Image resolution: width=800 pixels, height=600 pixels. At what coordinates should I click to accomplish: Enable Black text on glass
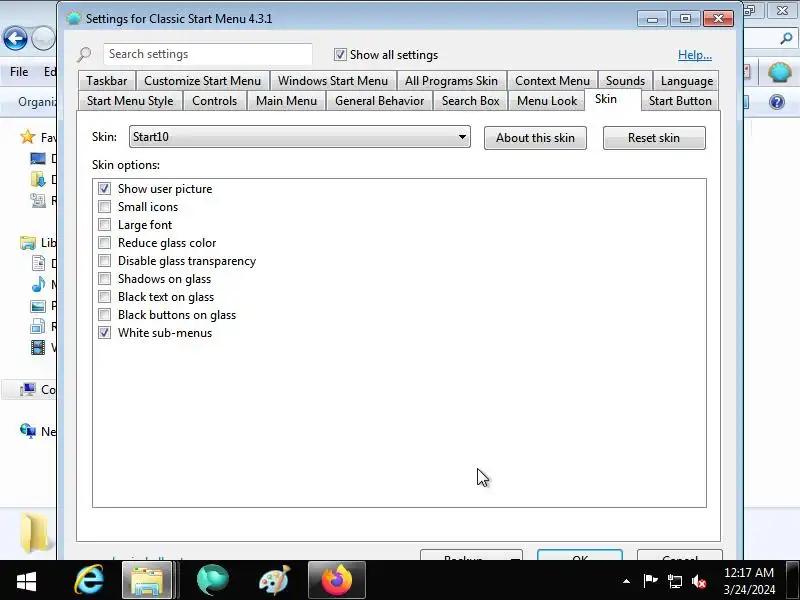pos(105,297)
